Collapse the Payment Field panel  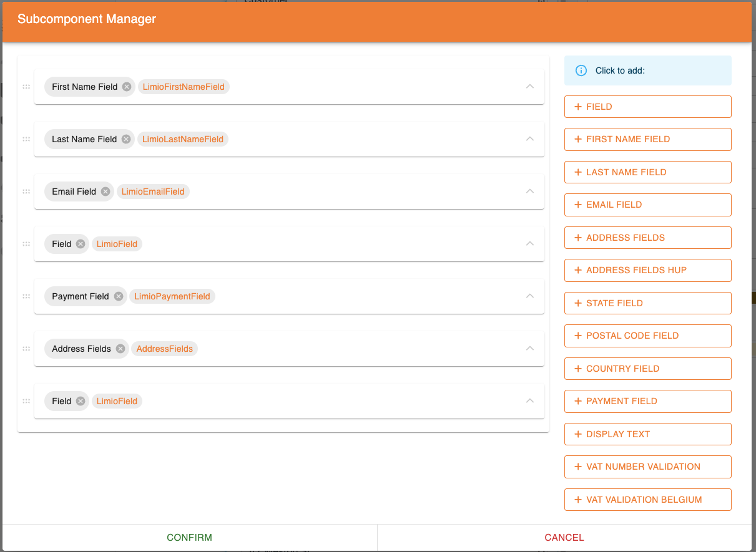coord(530,296)
